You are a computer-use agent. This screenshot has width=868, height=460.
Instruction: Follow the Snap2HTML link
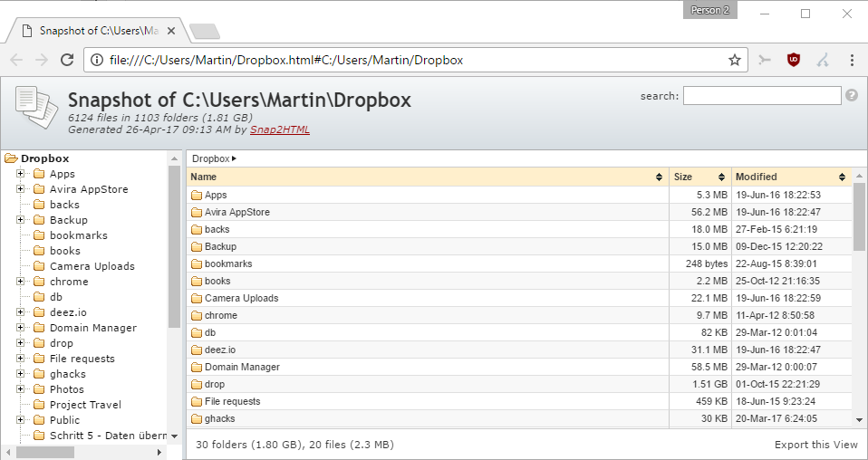[x=280, y=129]
